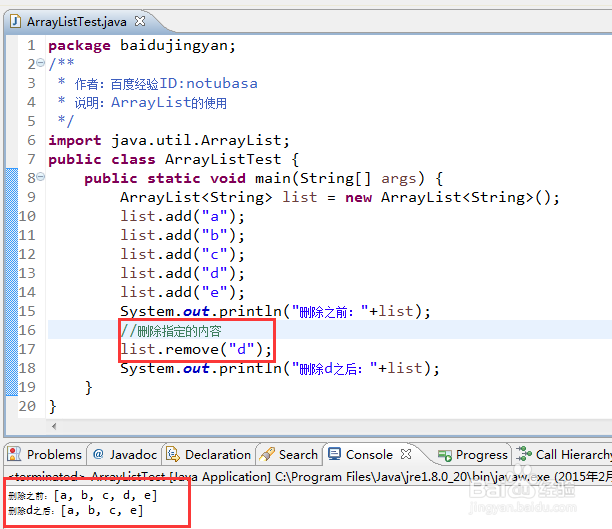Click line number 20 in the gutter

(x=27, y=406)
